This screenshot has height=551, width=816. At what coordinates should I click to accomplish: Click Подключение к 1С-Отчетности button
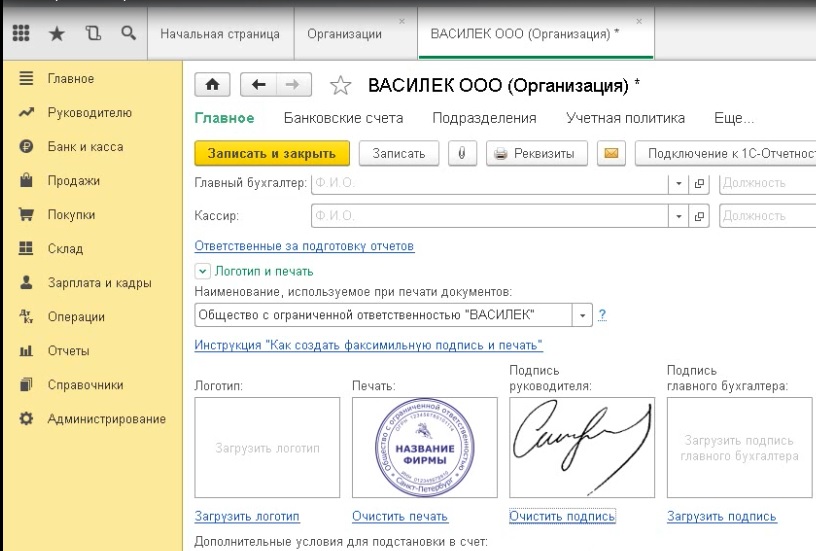(725, 153)
